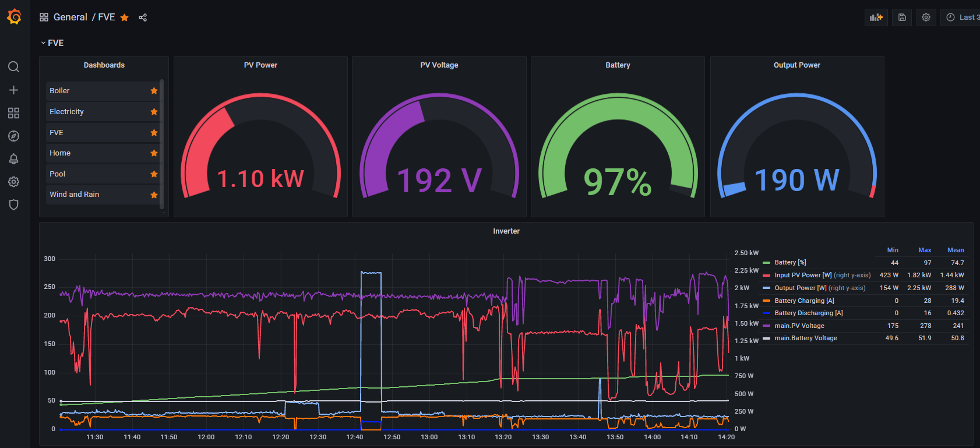Click the Dashboards list scrollbar
The width and height of the screenshot is (980, 448).
(162, 144)
